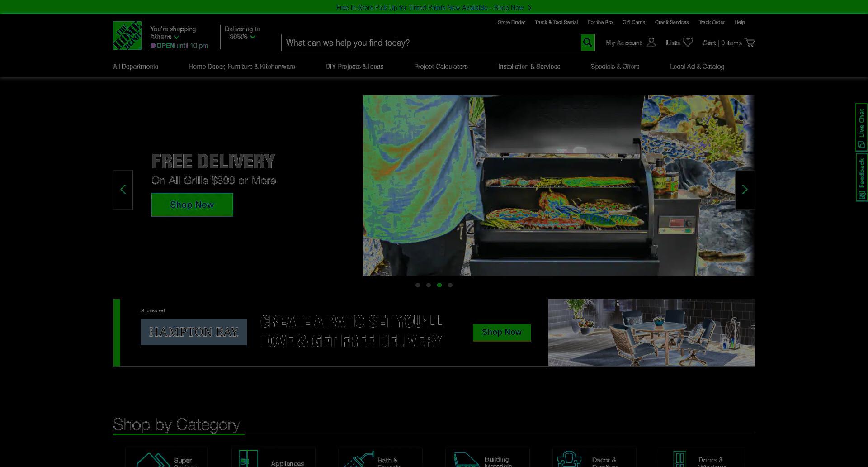Open the shopping cart icon
Image resolution: width=868 pixels, height=467 pixels.
[x=750, y=43]
